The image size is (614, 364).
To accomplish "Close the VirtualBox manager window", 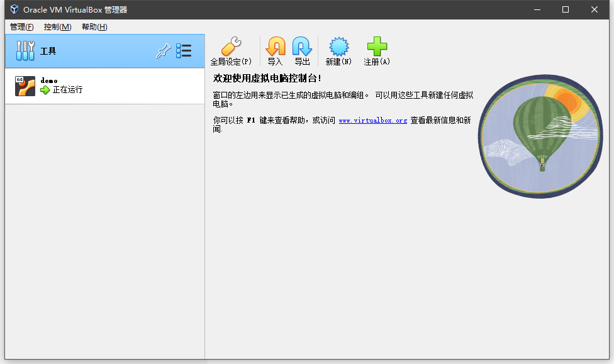I will pos(594,9).
